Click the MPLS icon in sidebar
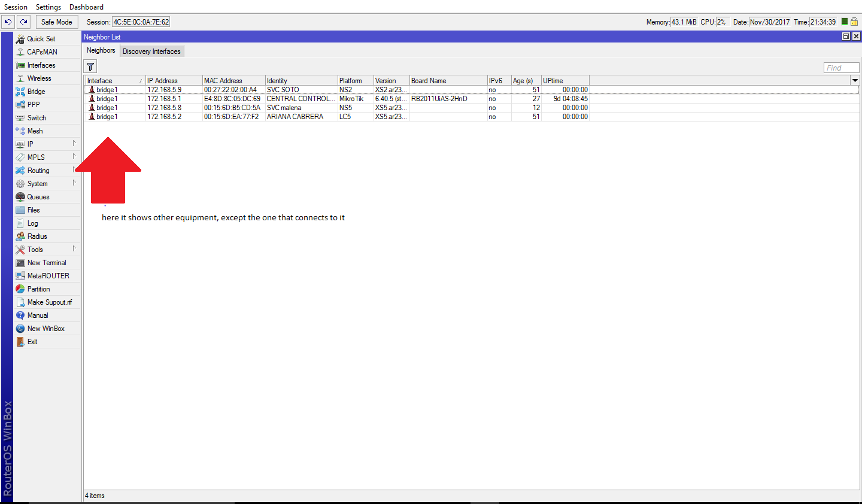This screenshot has width=862, height=504. pyautogui.click(x=20, y=157)
